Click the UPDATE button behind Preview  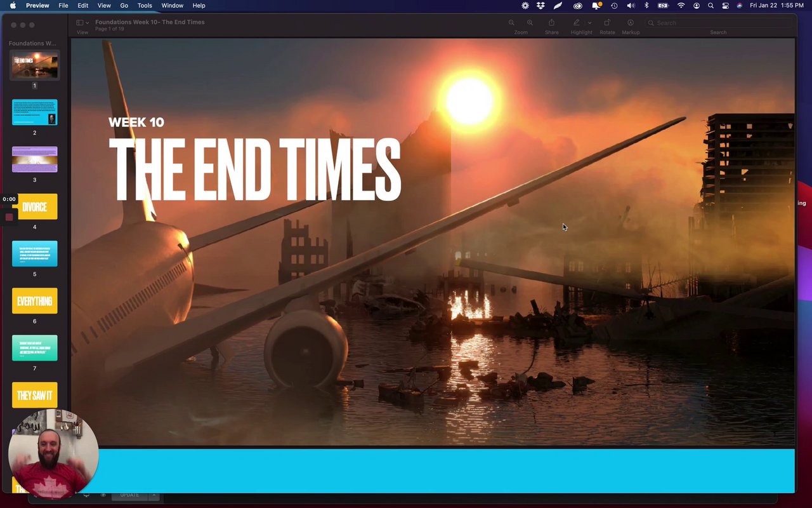[129, 495]
